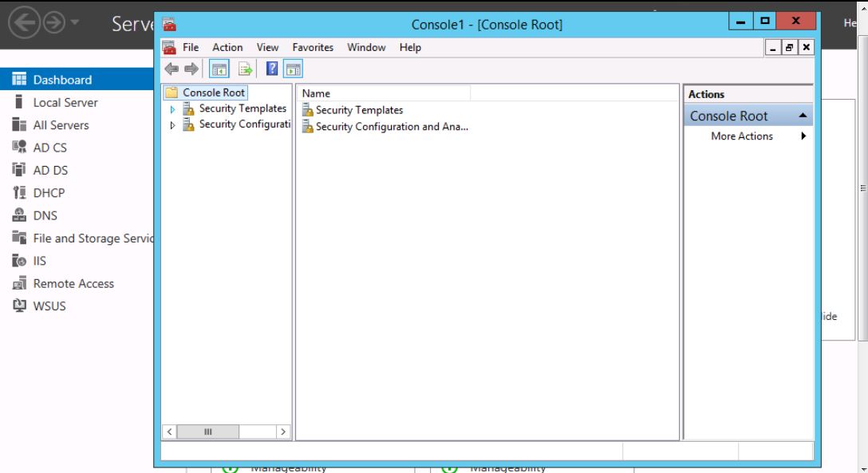Collapse the Console Root actions section

point(802,116)
